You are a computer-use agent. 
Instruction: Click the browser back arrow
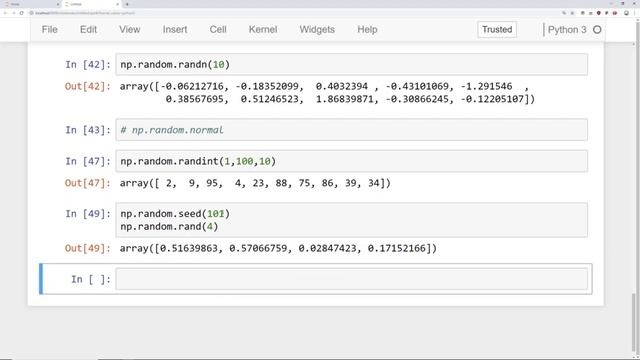5,13
